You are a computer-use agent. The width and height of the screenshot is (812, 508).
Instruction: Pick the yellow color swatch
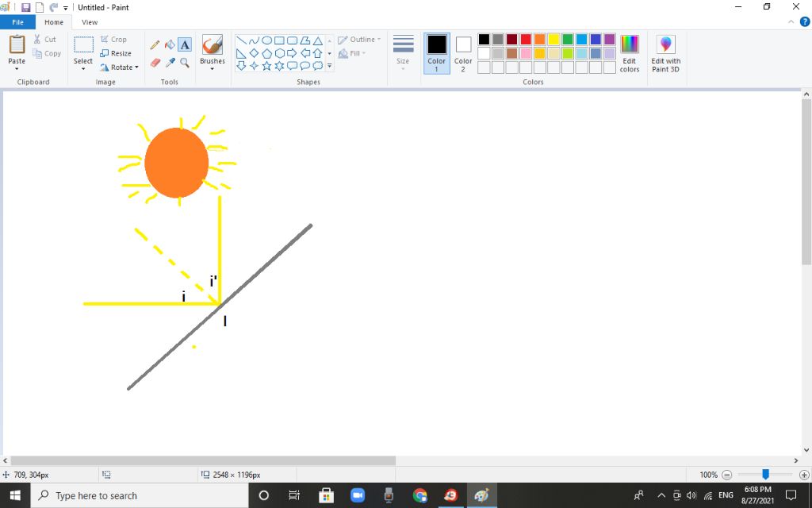click(553, 40)
